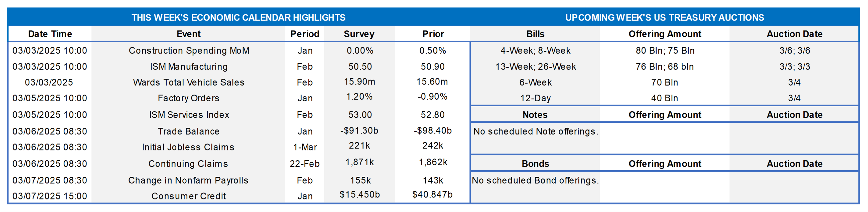Select the Notes section header
The width and height of the screenshot is (868, 212).
click(535, 115)
